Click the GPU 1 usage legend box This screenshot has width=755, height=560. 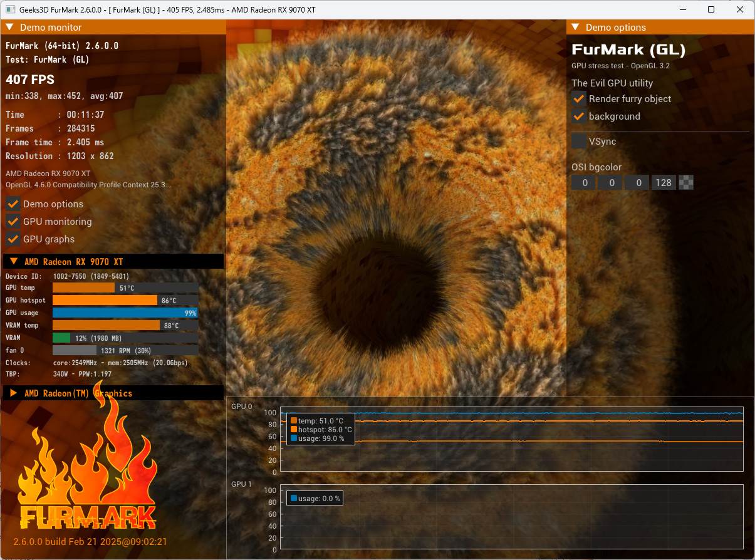(x=315, y=498)
